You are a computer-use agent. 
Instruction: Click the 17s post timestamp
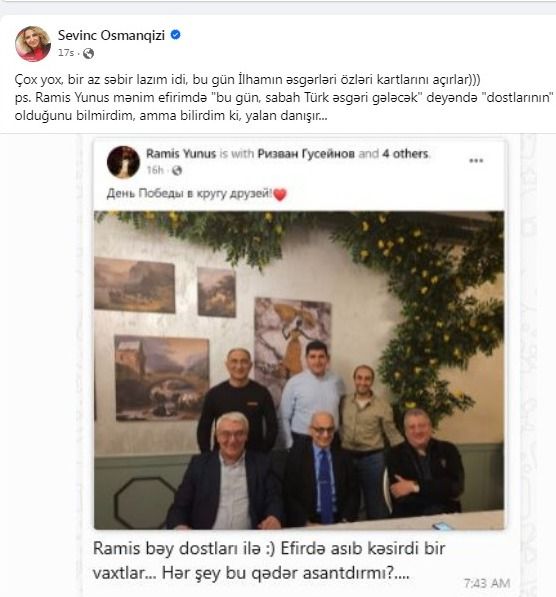pos(66,53)
